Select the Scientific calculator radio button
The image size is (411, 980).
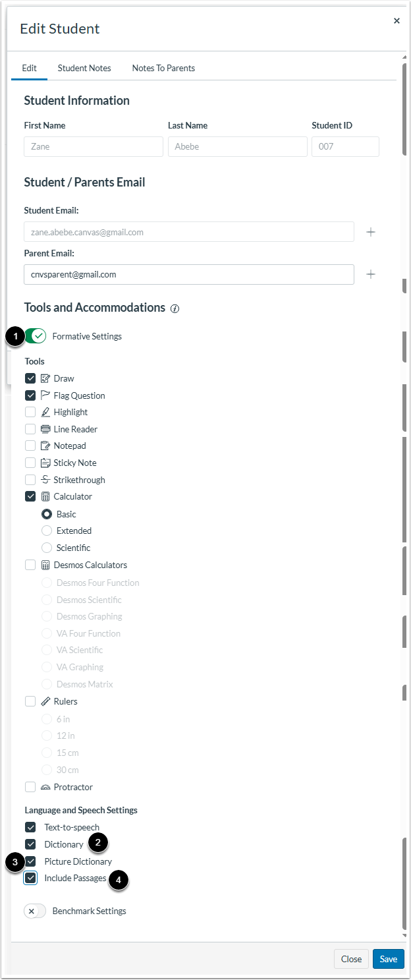point(46,547)
